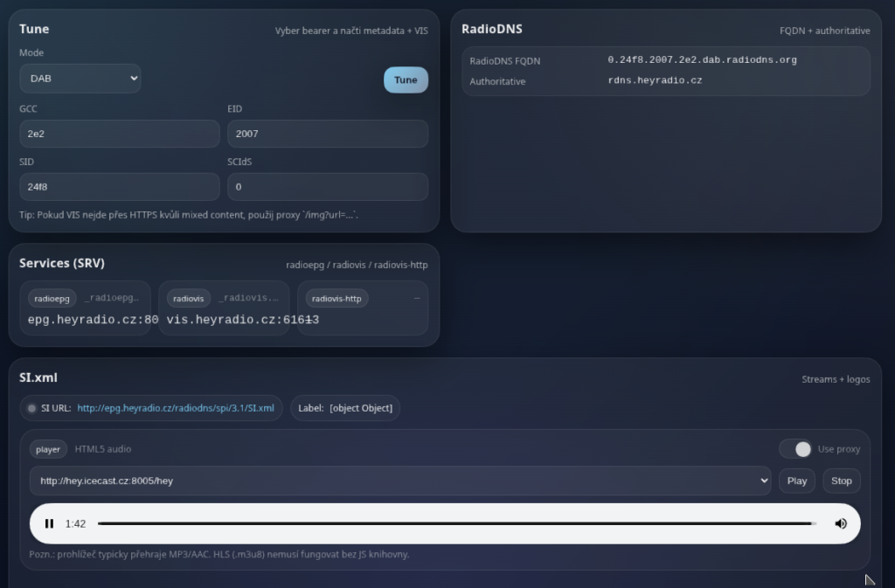Open the Mode DAB dropdown
Viewport: 895px width, 588px height.
(x=80, y=79)
